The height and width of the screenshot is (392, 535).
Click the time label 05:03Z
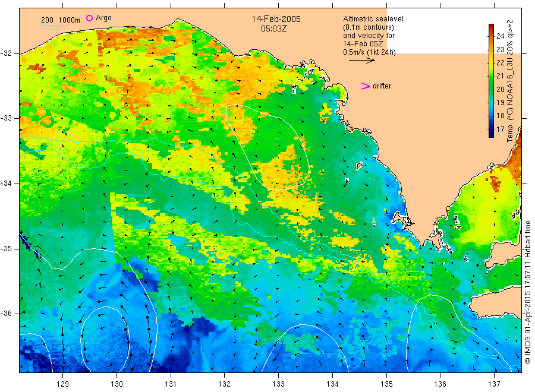(x=273, y=29)
